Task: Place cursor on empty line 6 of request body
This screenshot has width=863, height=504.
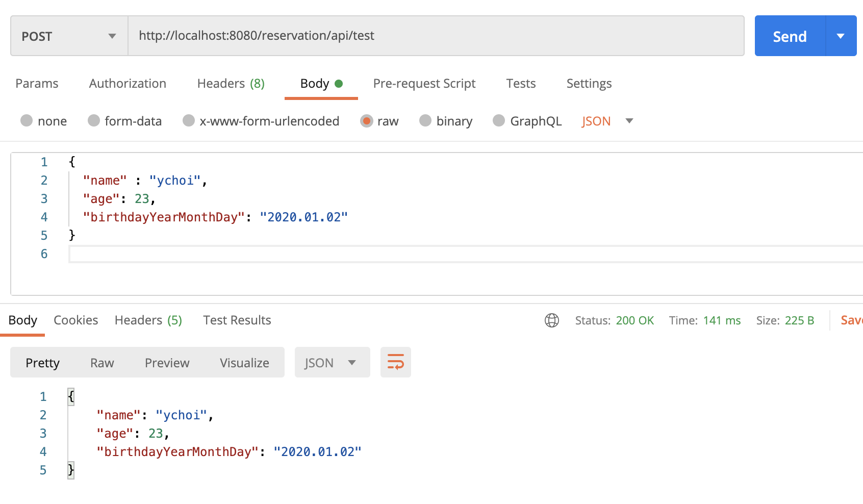Action: 466,254
